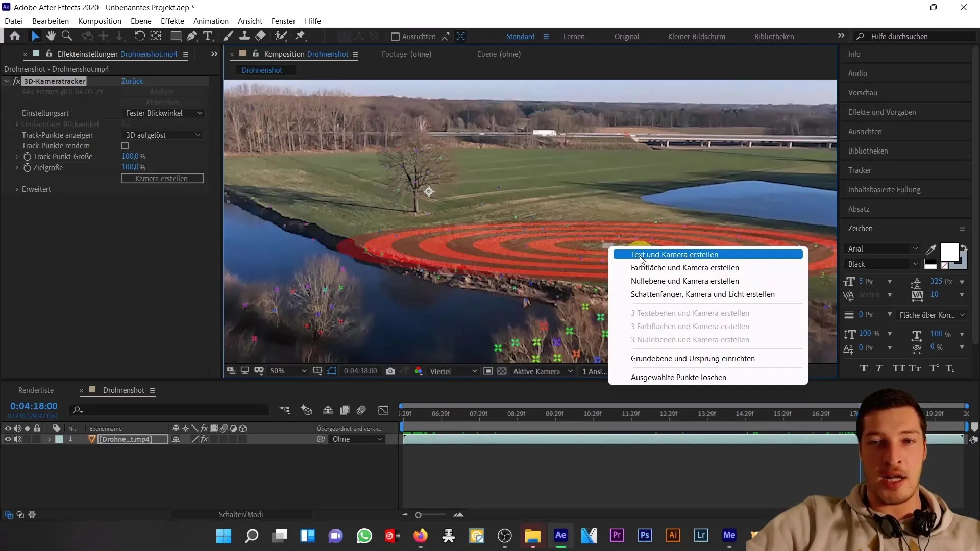Toggle frame blending icon in timeline
Screen dimensions: 980x551
click(345, 410)
